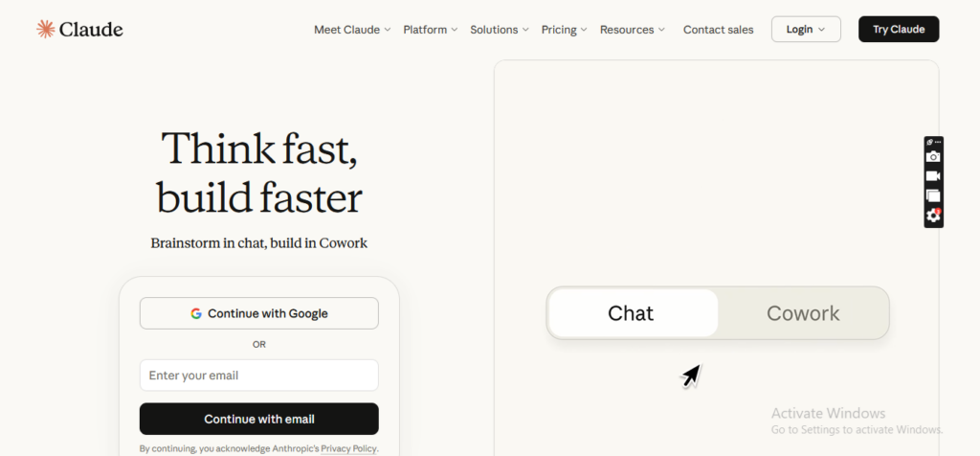Open the Solutions dropdown
Viewport: 980px width, 456px height.
[500, 30]
